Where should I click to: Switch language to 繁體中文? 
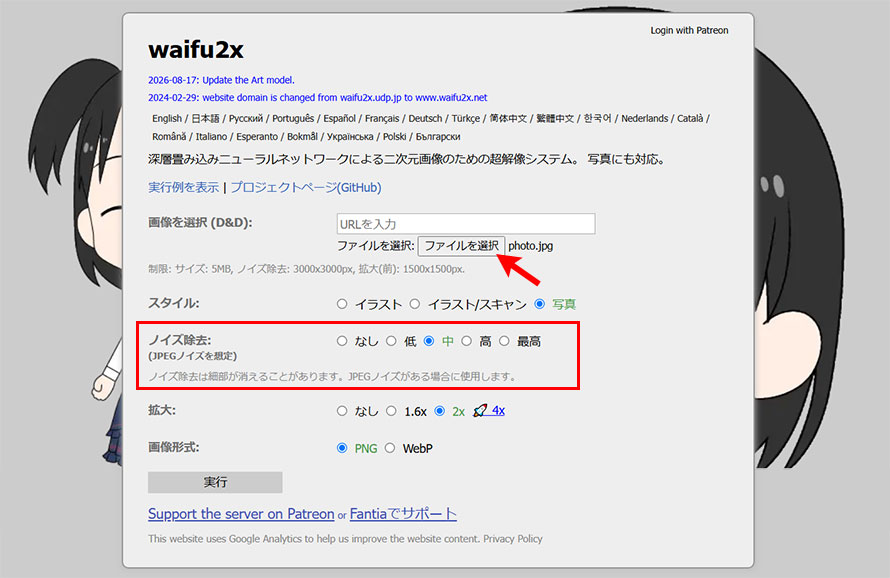(555, 118)
